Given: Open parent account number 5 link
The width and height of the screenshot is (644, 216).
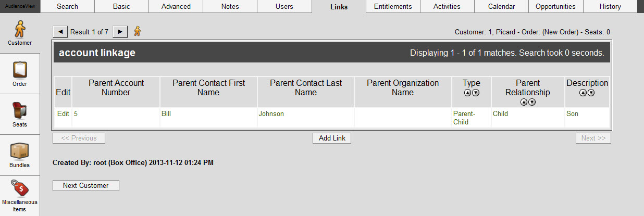Looking at the screenshot, I should [x=76, y=113].
